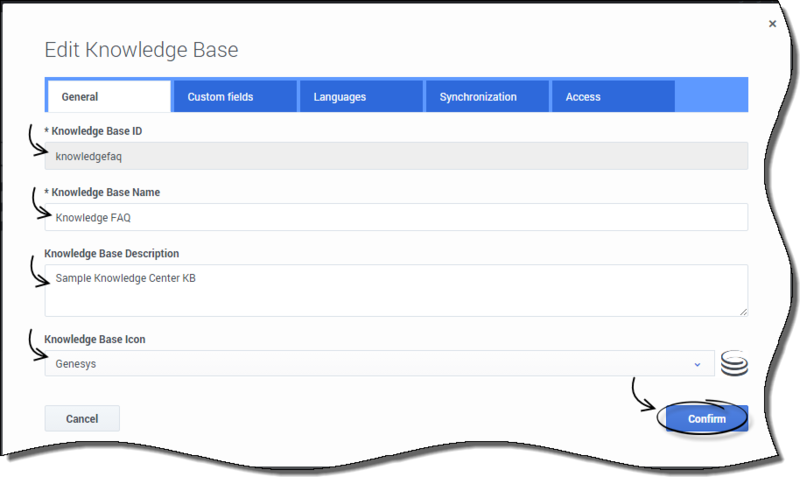Image resolution: width=800 pixels, height=477 pixels.
Task: Open the Access tab
Action: click(613, 96)
